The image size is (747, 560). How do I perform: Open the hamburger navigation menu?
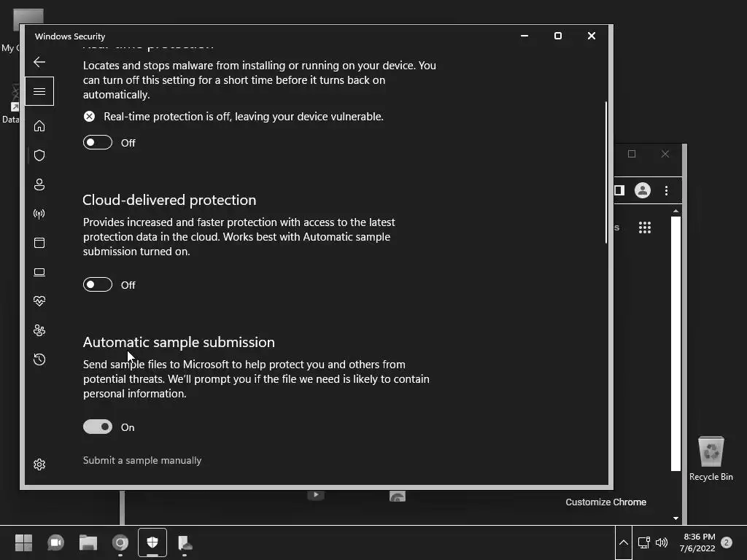click(39, 91)
